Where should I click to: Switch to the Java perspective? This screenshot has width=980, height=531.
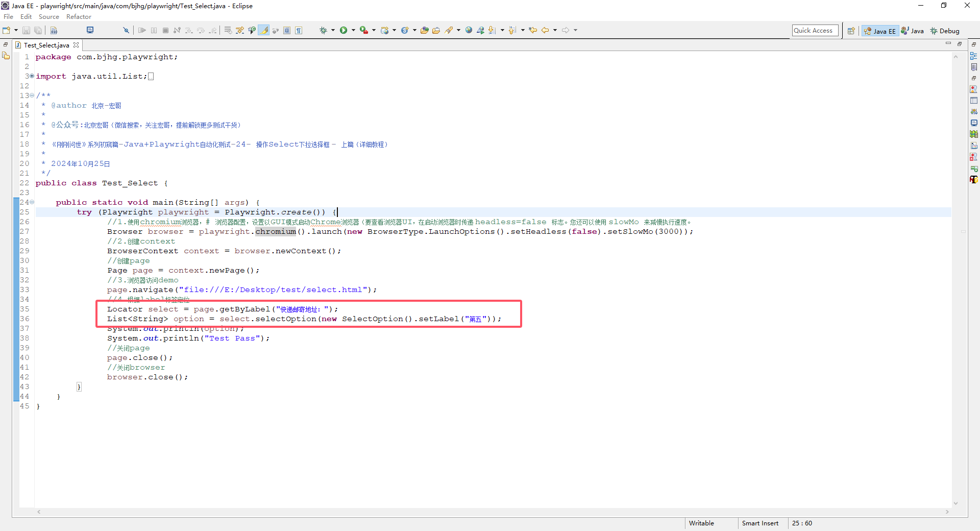[913, 31]
